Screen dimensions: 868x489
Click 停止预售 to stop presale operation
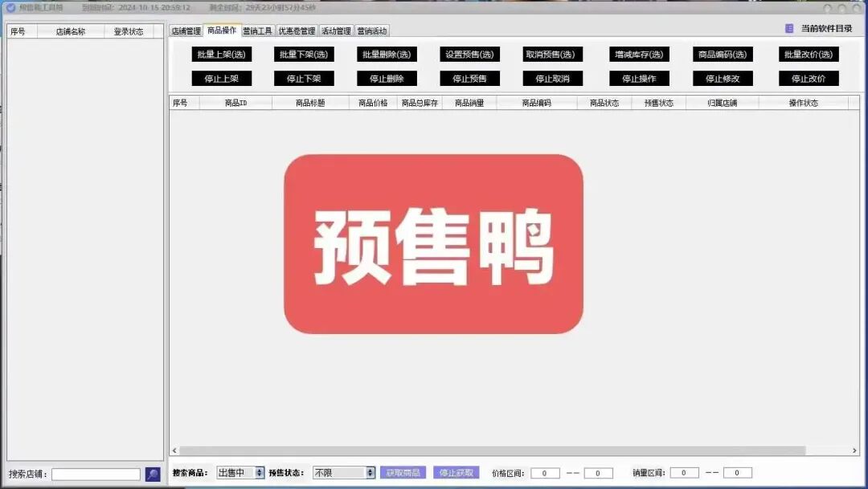click(469, 78)
